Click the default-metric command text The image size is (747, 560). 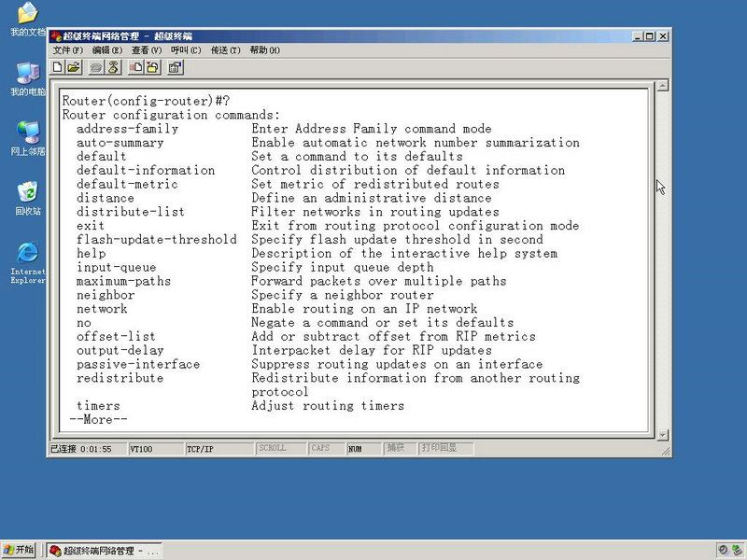(x=127, y=184)
